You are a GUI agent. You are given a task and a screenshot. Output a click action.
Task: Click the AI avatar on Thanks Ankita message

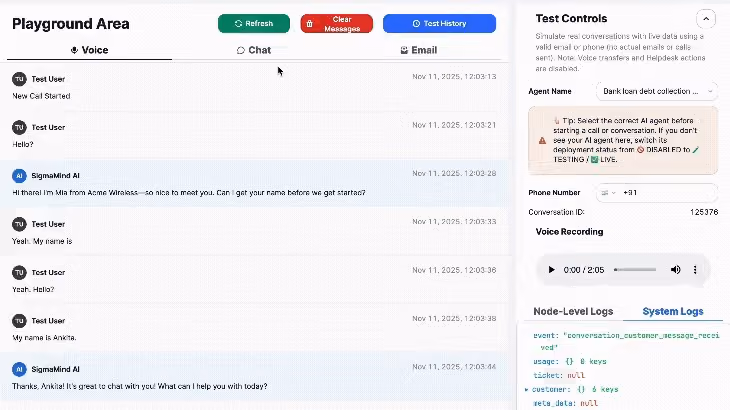(19, 369)
